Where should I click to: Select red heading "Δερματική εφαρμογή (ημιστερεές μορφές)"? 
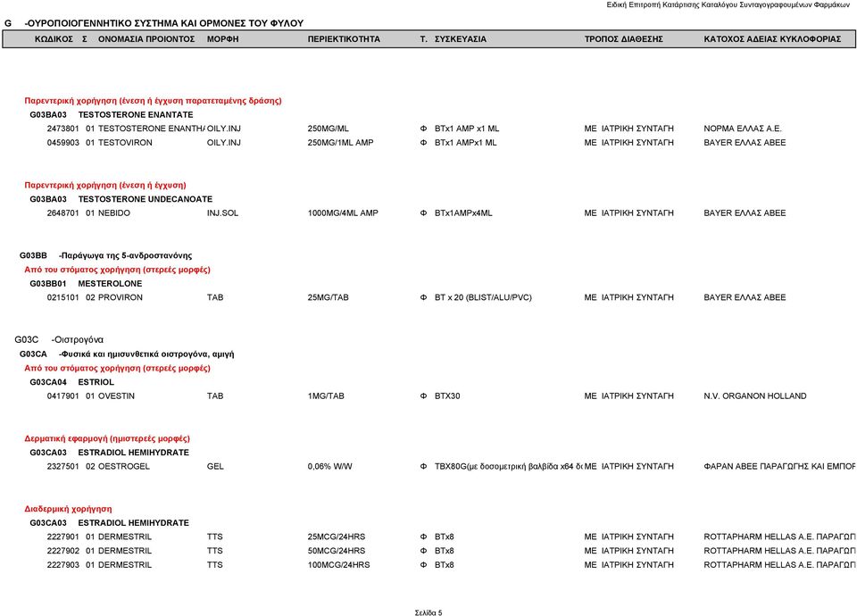(107, 439)
